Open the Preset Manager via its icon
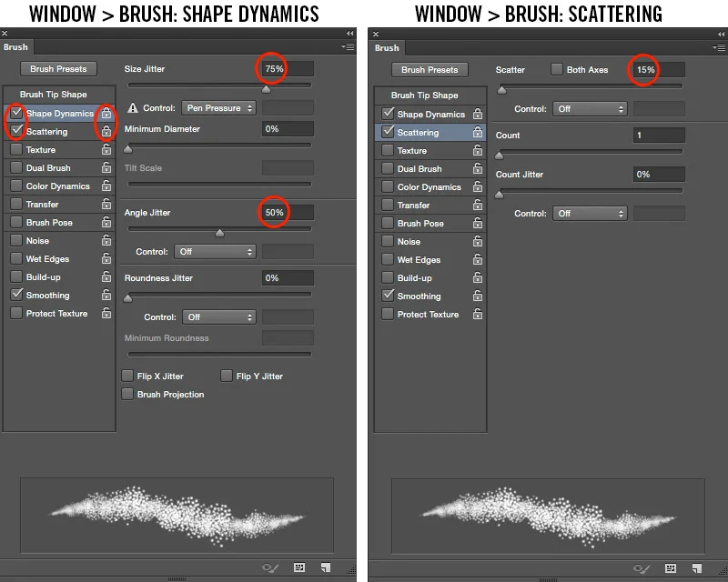Image resolution: width=728 pixels, height=582 pixels. pyautogui.click(x=298, y=566)
